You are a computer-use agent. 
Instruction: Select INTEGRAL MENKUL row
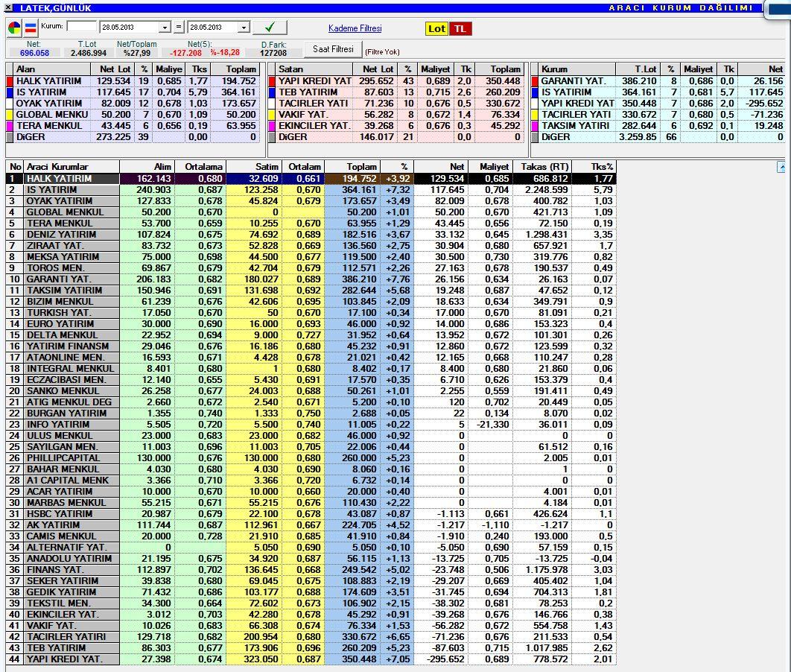(311, 369)
